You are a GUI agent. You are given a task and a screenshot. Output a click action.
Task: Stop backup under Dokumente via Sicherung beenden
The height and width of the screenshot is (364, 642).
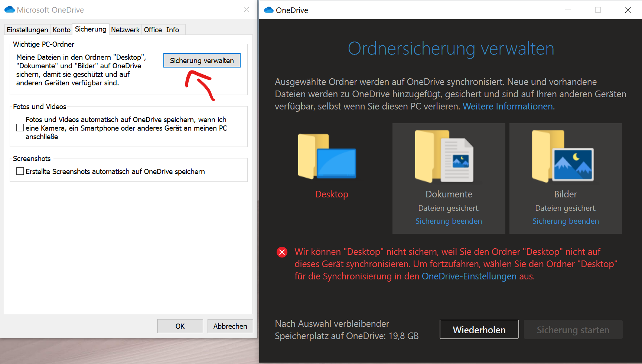[449, 221]
